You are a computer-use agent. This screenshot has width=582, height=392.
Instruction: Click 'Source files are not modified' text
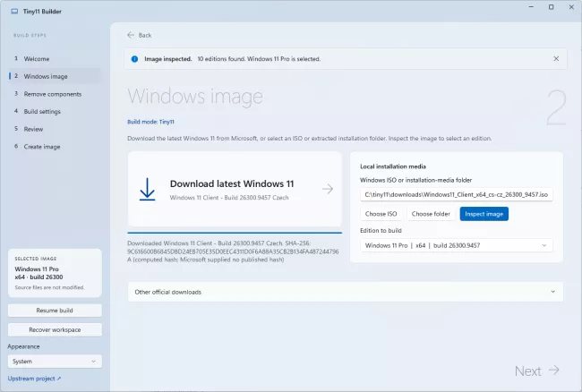coord(49,287)
